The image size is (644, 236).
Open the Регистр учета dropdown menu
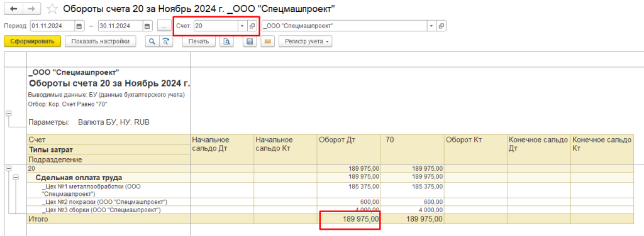tap(306, 41)
